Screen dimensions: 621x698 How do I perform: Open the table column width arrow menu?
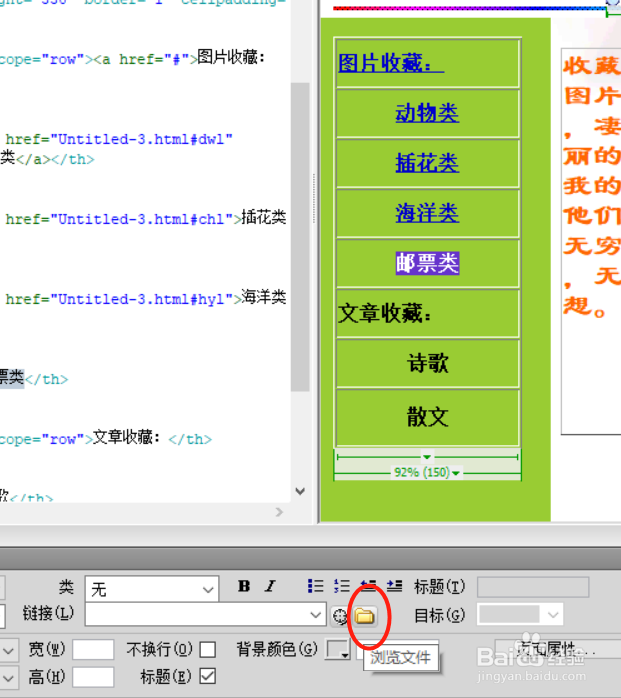click(427, 457)
